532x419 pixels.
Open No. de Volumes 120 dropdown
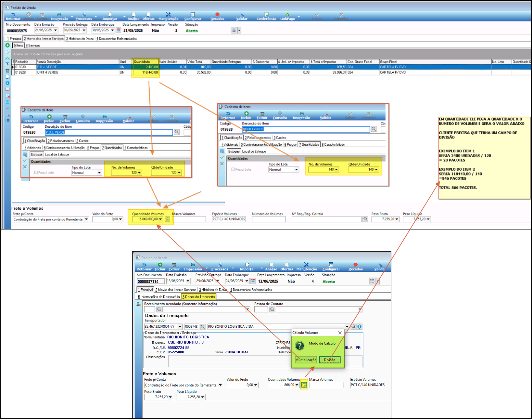[139, 173]
